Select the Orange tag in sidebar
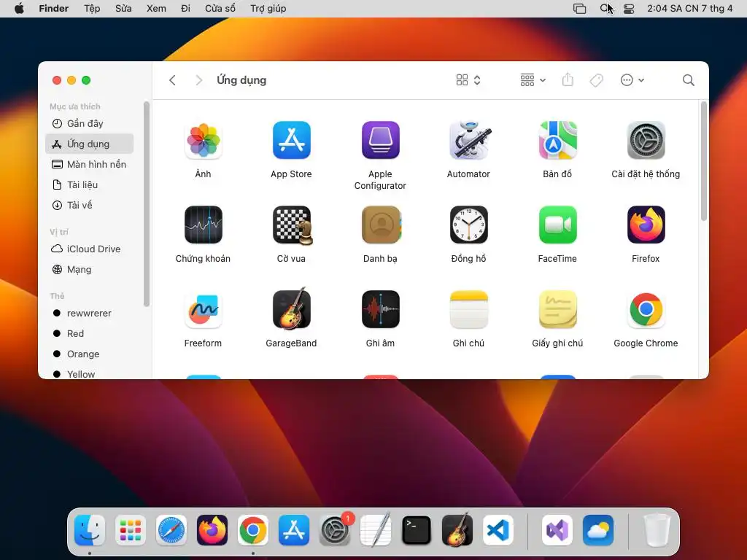 90,354
